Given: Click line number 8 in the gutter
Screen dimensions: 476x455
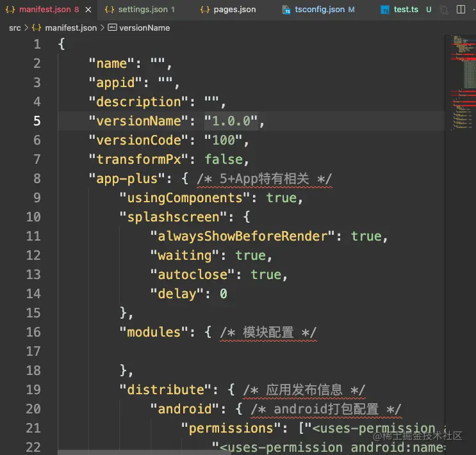Looking at the screenshot, I should pyautogui.click(x=37, y=179).
